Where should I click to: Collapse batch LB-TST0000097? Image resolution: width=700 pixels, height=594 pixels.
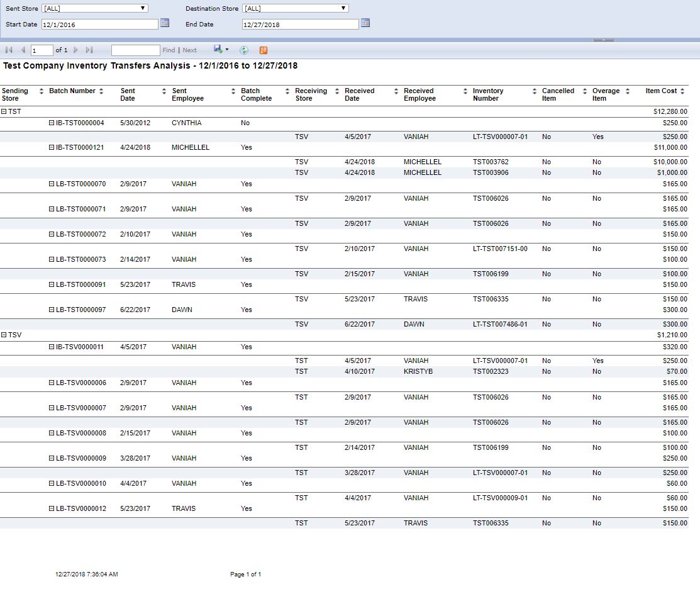click(x=52, y=310)
